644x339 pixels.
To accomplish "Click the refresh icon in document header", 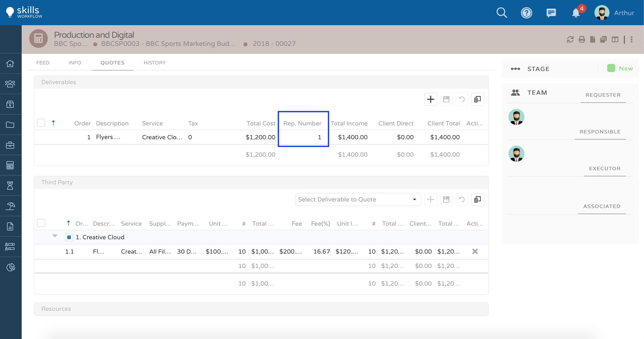I will 570,39.
